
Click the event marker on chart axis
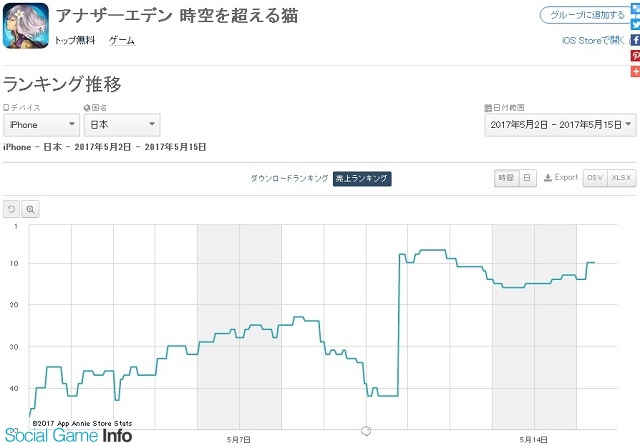point(366,431)
